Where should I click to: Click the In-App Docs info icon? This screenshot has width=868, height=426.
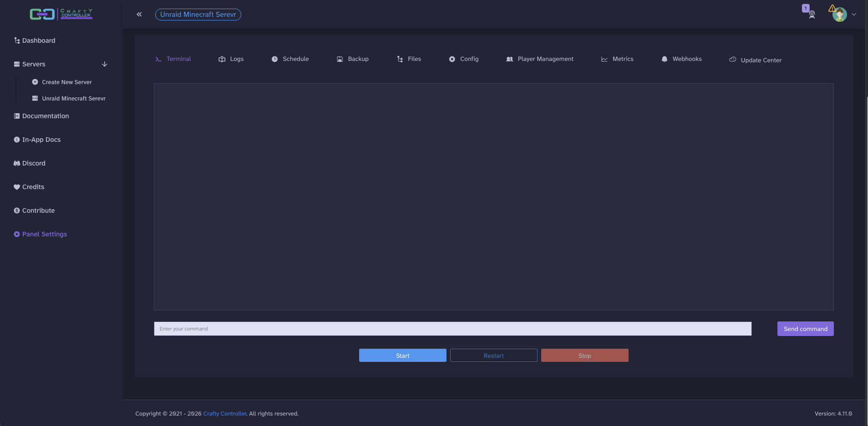[17, 140]
